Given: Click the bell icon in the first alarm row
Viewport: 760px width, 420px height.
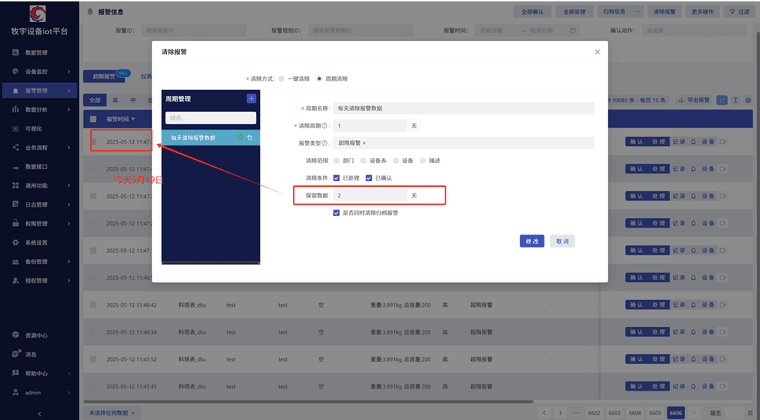Looking at the screenshot, I should coord(693,142).
